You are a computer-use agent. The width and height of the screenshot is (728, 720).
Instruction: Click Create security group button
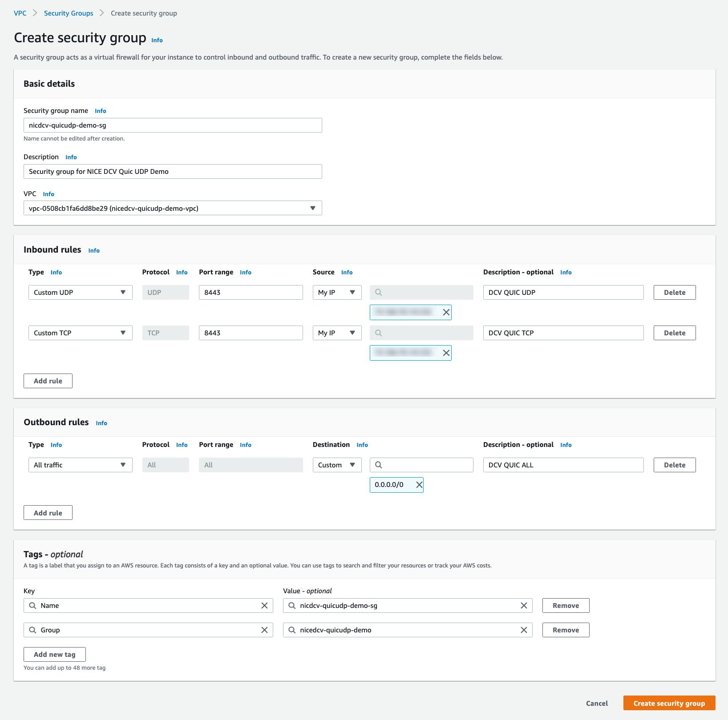[x=669, y=703]
